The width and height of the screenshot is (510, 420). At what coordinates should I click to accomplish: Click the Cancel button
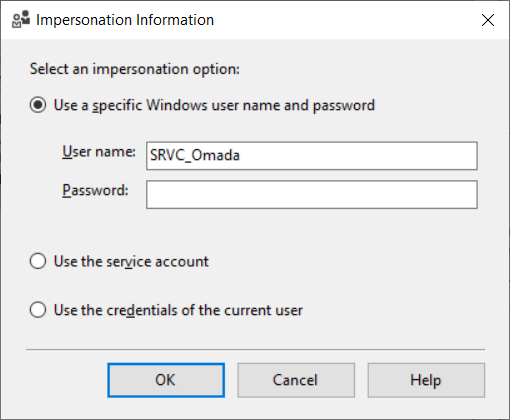pyautogui.click(x=296, y=380)
